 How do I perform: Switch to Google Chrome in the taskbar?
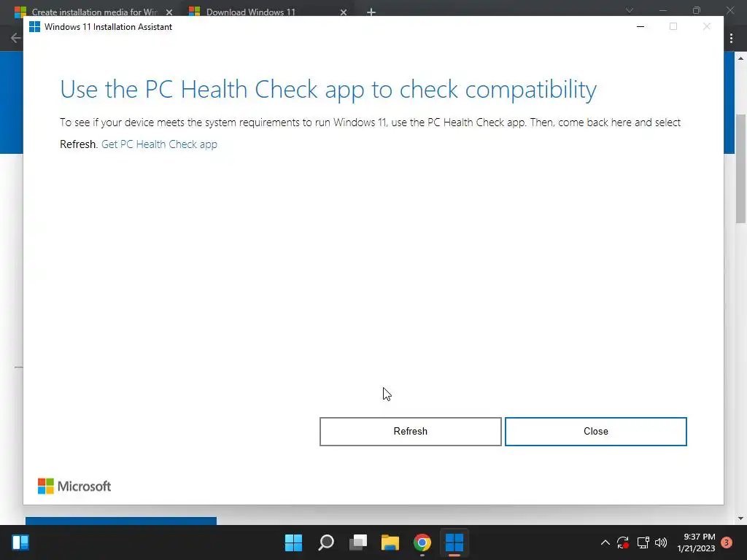(x=422, y=542)
